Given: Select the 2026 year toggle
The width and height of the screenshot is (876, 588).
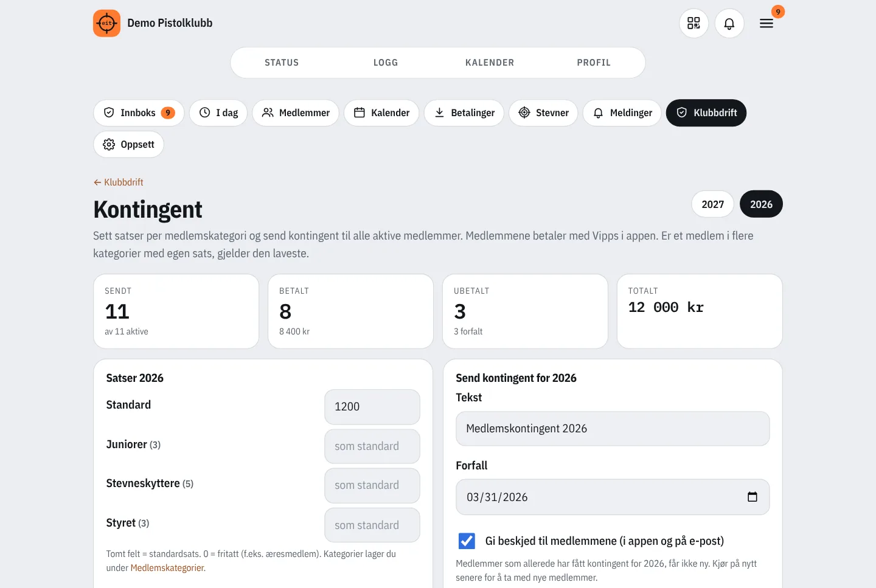Looking at the screenshot, I should (x=761, y=204).
